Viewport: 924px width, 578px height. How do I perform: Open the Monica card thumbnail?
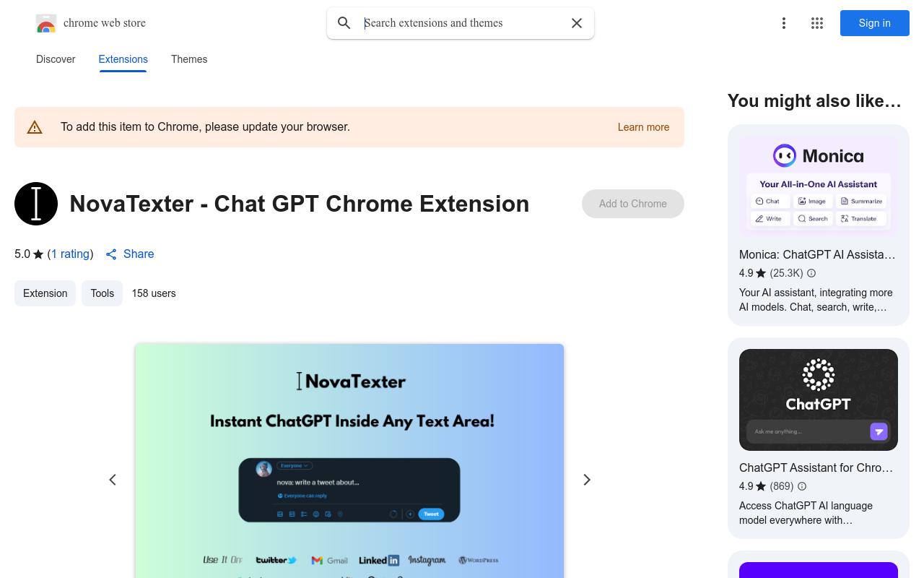pos(819,186)
